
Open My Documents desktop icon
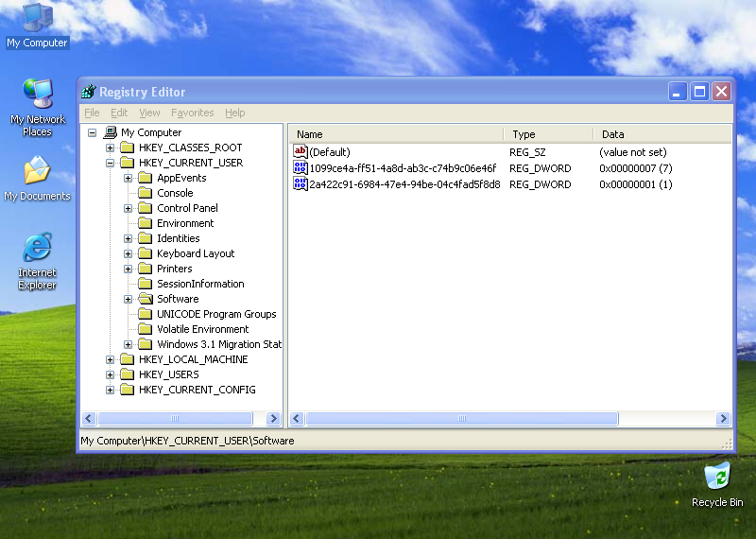pyautogui.click(x=37, y=178)
